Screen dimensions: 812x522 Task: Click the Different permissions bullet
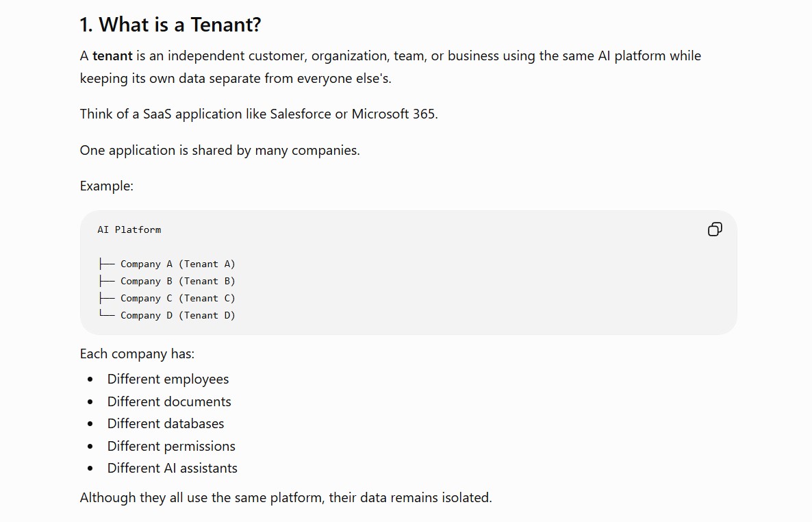[x=171, y=447]
